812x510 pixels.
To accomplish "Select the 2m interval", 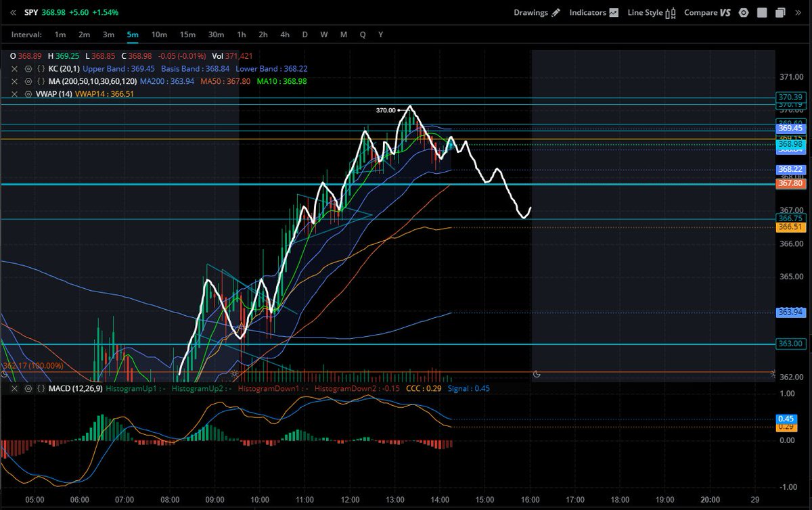I will tap(84, 34).
